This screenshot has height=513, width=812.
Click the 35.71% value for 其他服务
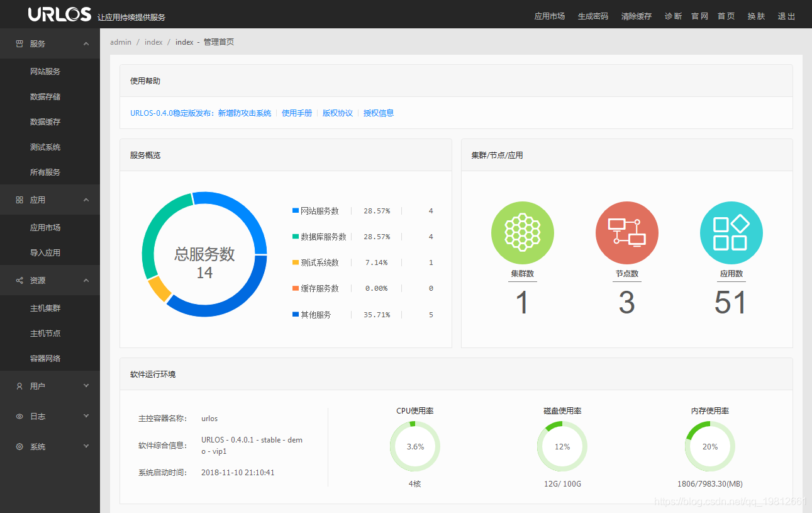tap(377, 315)
